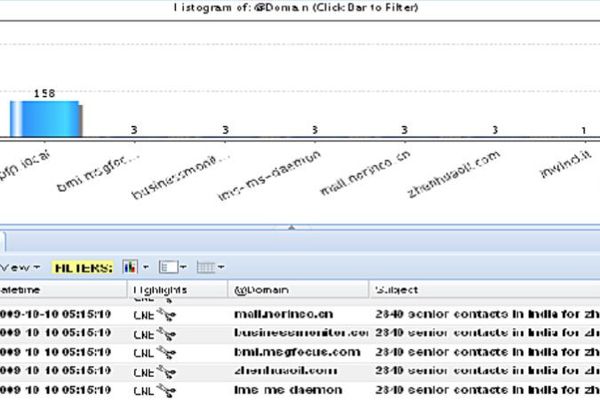Click the histogram title text
600x400 pixels.
pos(296,7)
